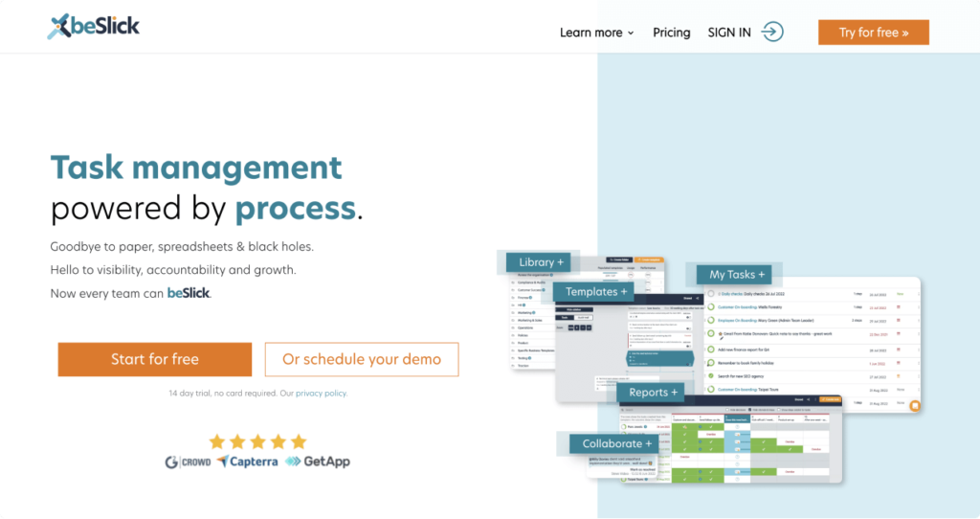Click the orange chat bubble icon
980x519 pixels.
tap(914, 406)
